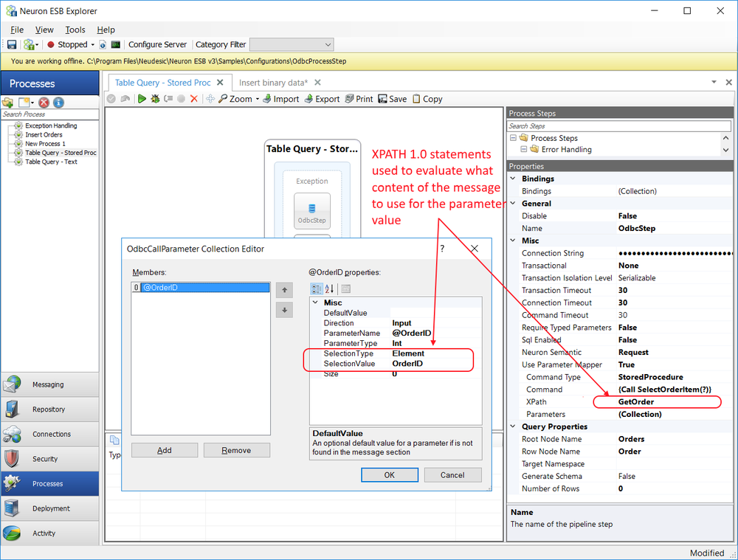
Task: Open the File menu
Action: (x=17, y=30)
